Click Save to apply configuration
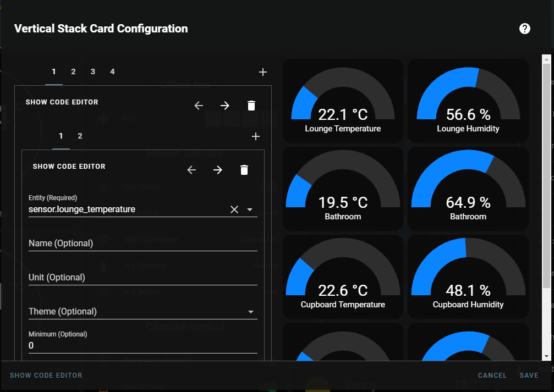 click(529, 376)
